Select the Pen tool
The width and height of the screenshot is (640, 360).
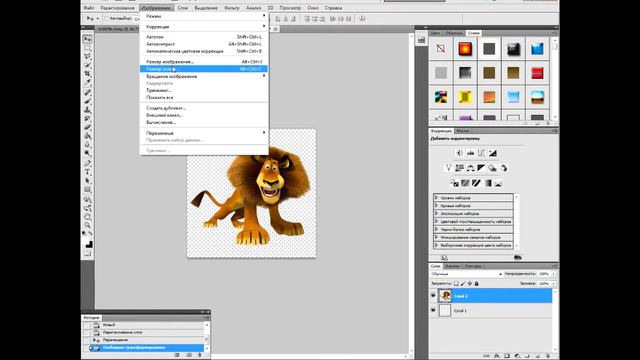tap(87, 163)
